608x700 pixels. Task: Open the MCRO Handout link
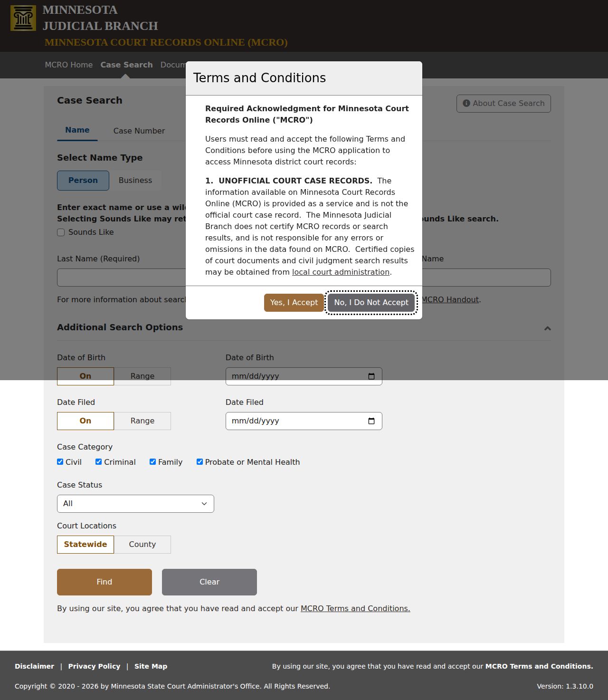(x=450, y=300)
